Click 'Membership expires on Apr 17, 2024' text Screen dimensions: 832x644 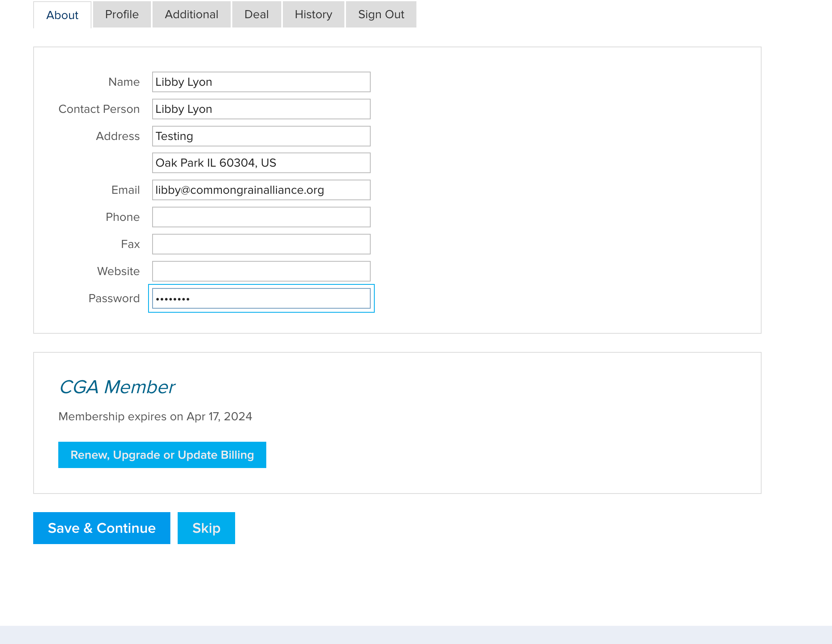point(155,417)
